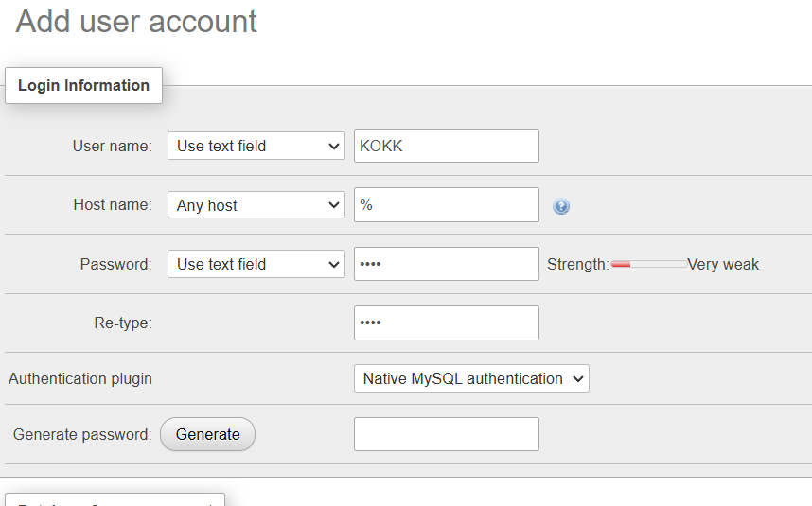Select the Login Information section header
The image size is (812, 506).
pyautogui.click(x=83, y=85)
